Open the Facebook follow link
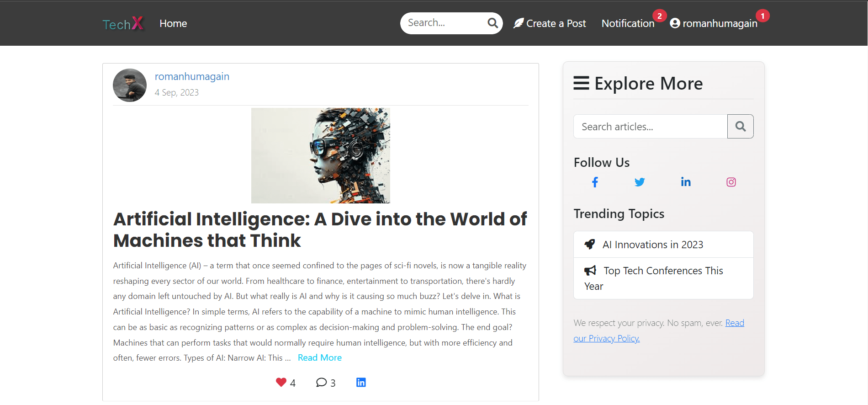 click(x=595, y=182)
